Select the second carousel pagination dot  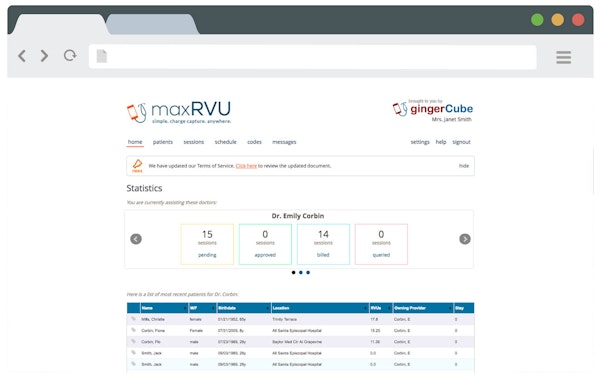click(301, 272)
